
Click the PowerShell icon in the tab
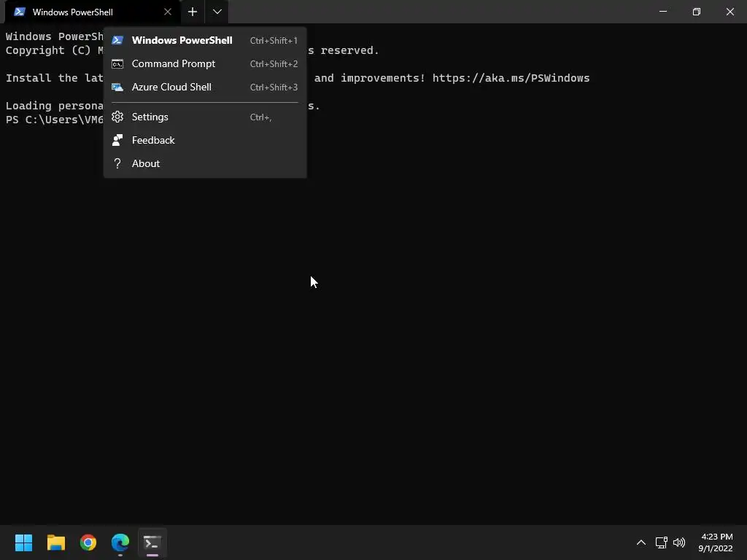tap(20, 12)
